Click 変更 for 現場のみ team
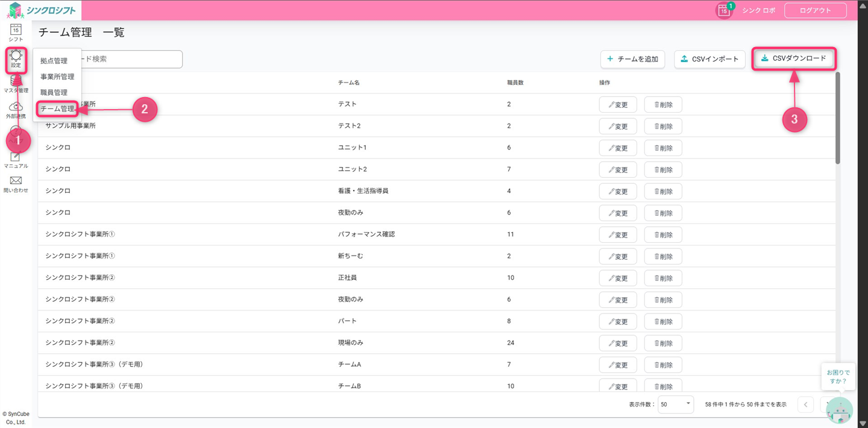868x428 pixels. coord(618,343)
